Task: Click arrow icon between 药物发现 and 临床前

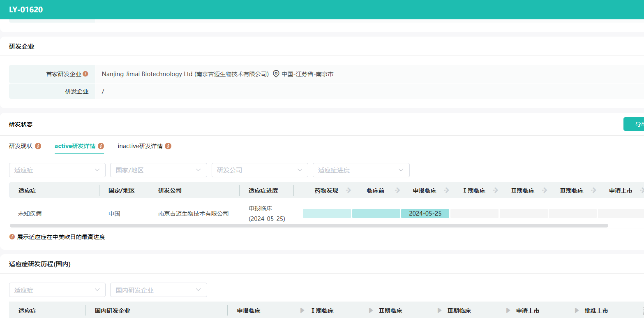Action: click(x=348, y=190)
